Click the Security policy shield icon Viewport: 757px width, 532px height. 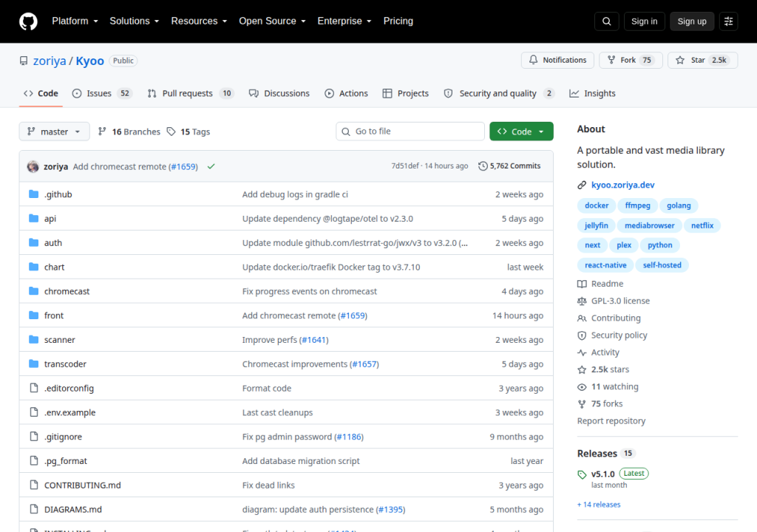(582, 335)
